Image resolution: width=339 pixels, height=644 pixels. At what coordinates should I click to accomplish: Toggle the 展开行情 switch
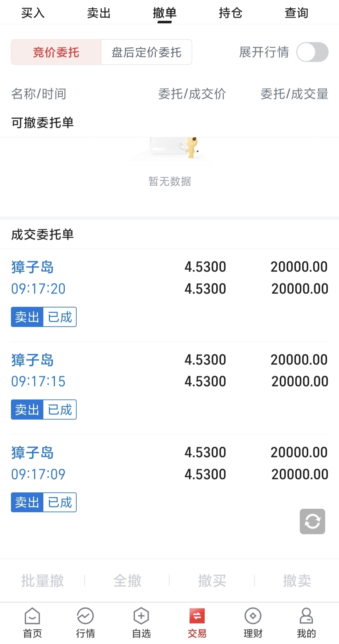[x=312, y=52]
